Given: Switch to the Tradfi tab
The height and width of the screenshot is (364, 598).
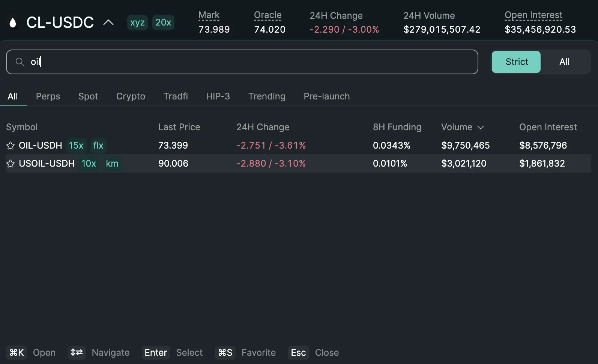Looking at the screenshot, I should pyautogui.click(x=176, y=96).
